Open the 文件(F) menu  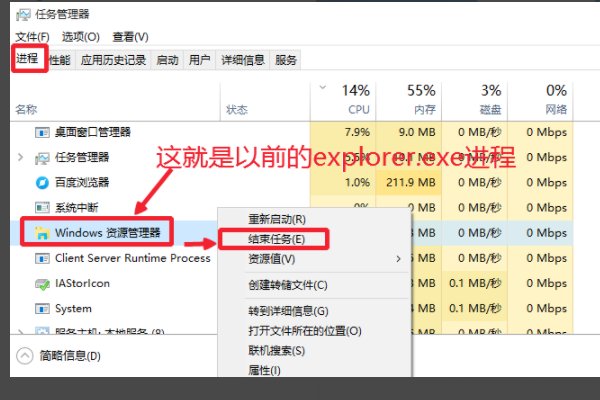coord(32,37)
